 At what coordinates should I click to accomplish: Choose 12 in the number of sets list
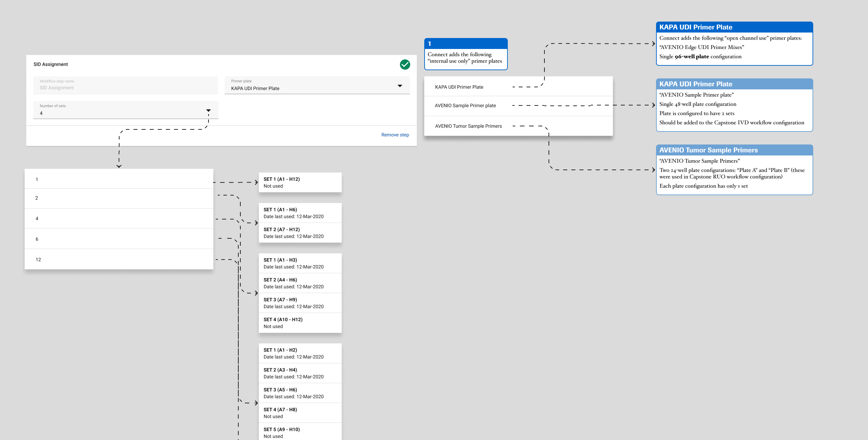click(x=38, y=260)
